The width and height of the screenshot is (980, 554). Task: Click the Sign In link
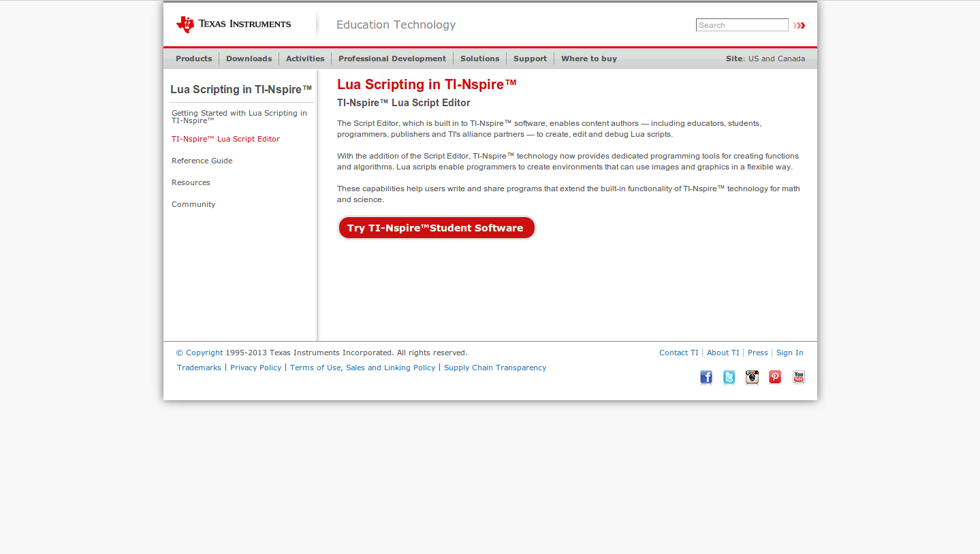tap(790, 353)
